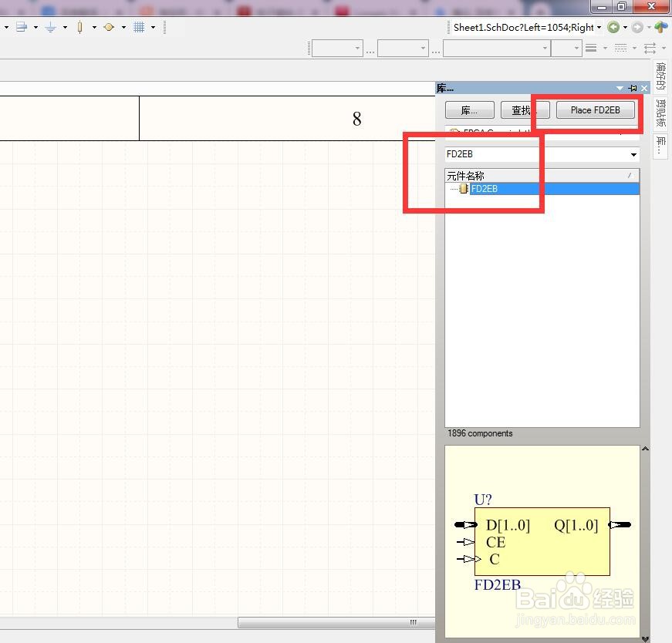This screenshot has height=643, width=672.
Task: Expand dropdown beside the resistor icon
Action: tap(94, 28)
